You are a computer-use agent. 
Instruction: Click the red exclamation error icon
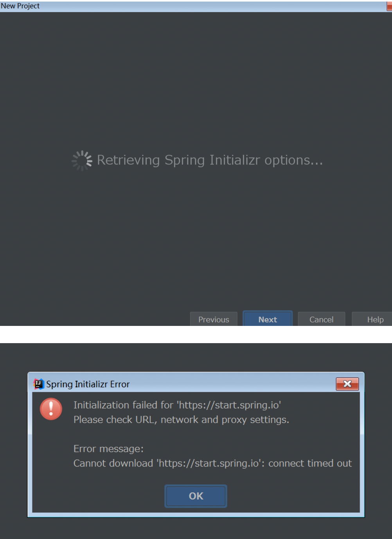(51, 409)
